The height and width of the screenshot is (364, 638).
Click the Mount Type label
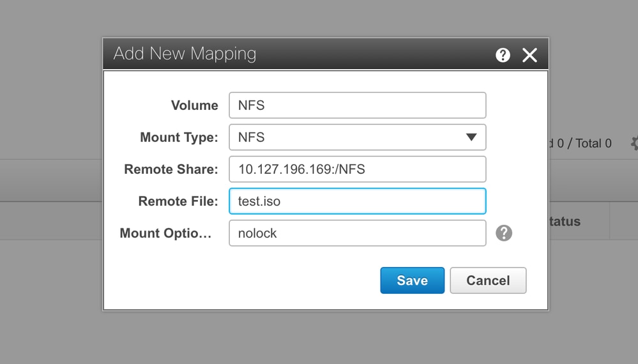point(179,137)
